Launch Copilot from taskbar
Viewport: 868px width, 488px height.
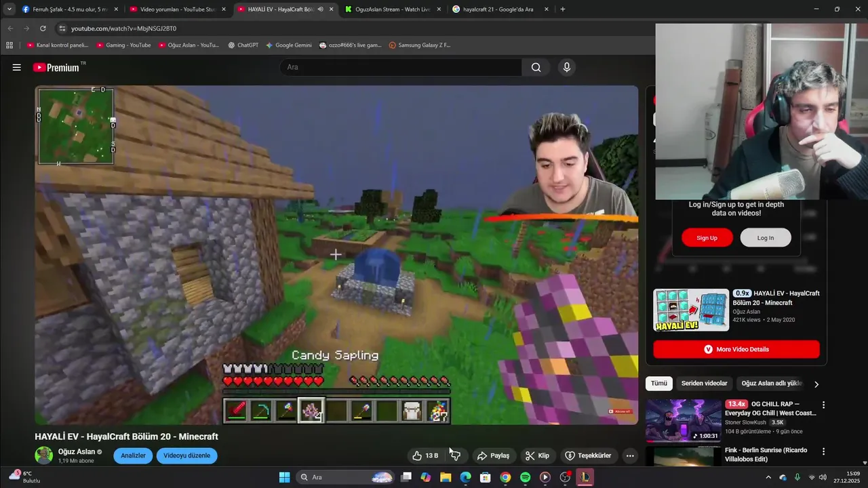point(426,477)
